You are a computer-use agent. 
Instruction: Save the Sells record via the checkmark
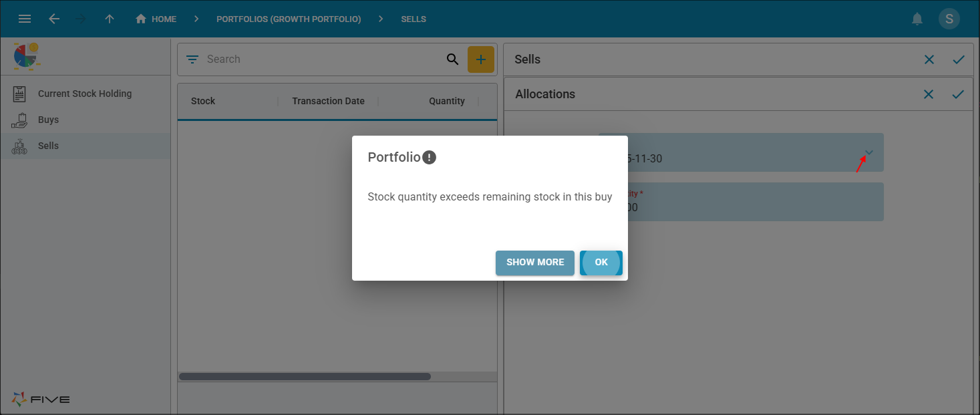tap(959, 59)
